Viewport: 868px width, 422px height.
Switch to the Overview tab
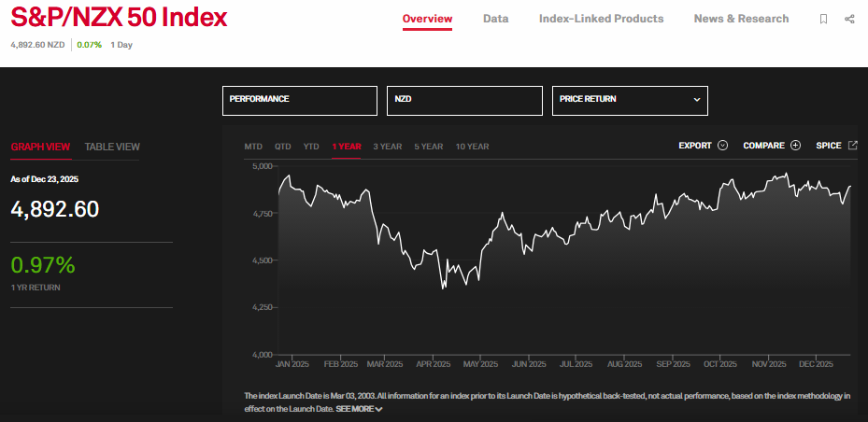[427, 19]
